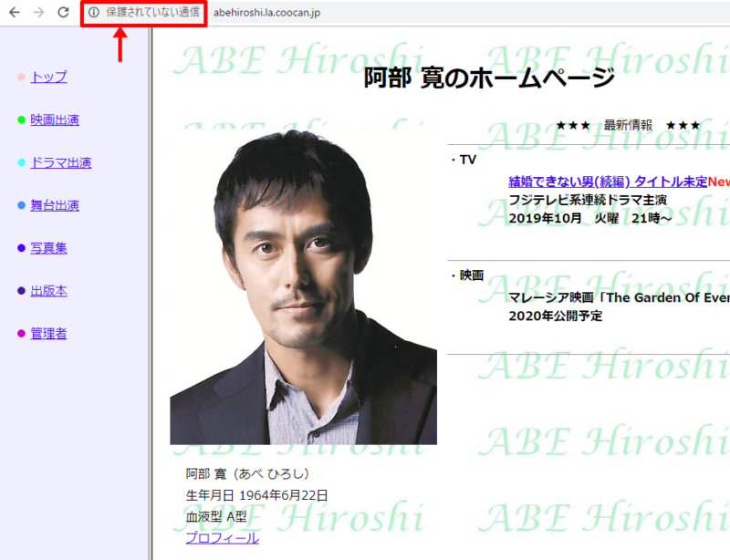Image resolution: width=730 pixels, height=560 pixels.
Task: Open the 写真集 link
Action: (49, 248)
